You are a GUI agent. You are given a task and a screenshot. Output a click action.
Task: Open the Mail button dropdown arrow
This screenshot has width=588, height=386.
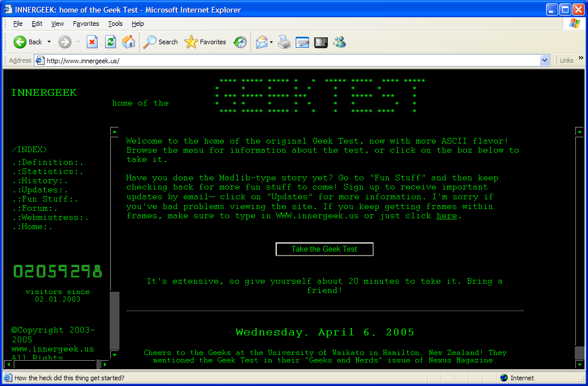coord(271,42)
